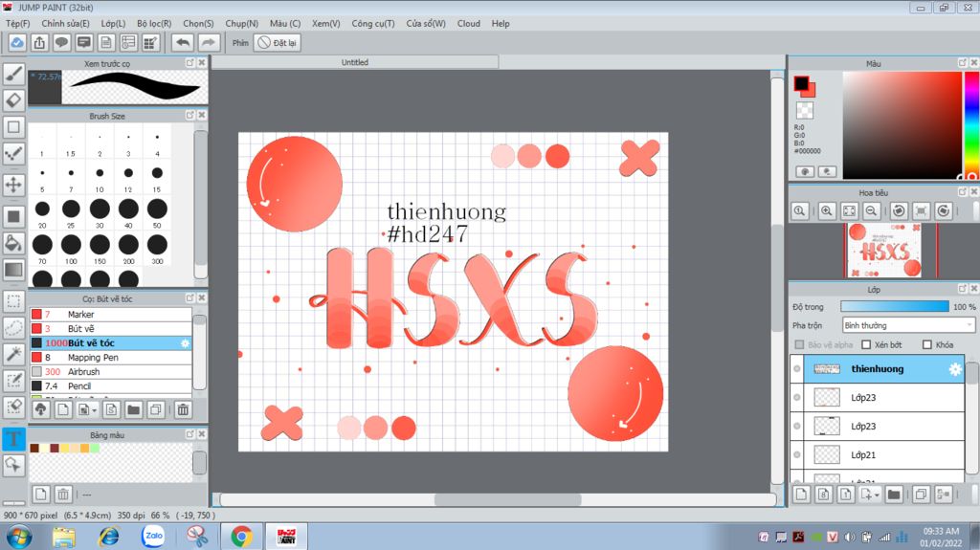
Task: Click the export/share toolbar icon
Action: pyautogui.click(x=39, y=42)
